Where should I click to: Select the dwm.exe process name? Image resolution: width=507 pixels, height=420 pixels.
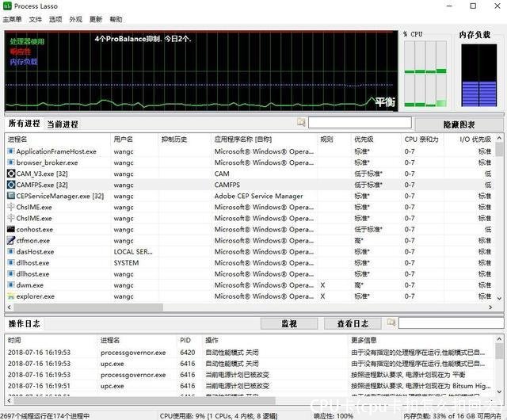click(30, 285)
